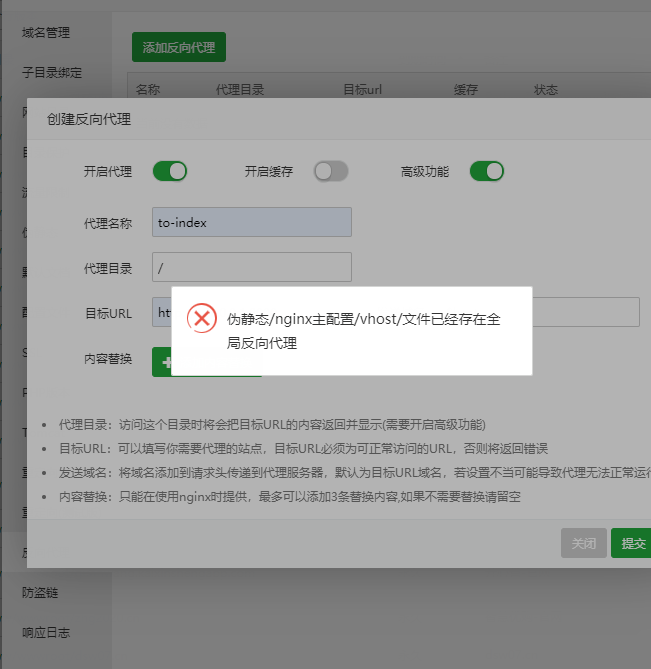Click the 代理目录 input field

tap(252, 267)
